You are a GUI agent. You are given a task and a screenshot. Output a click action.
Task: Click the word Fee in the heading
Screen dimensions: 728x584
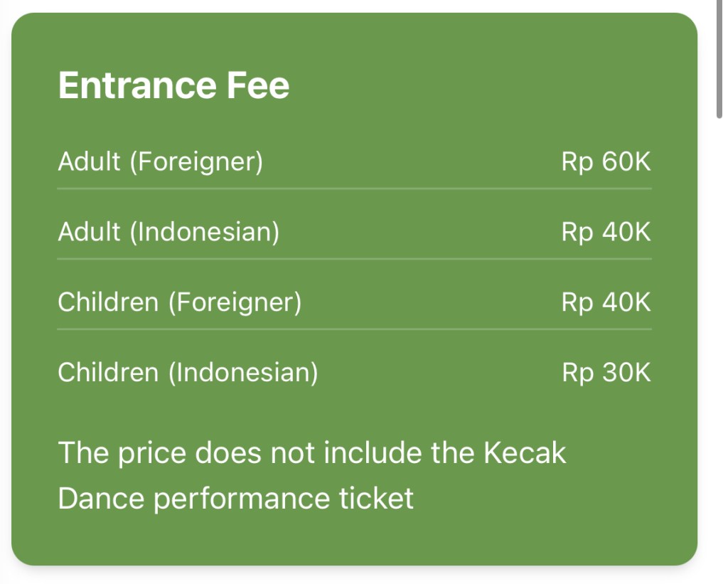(x=258, y=86)
